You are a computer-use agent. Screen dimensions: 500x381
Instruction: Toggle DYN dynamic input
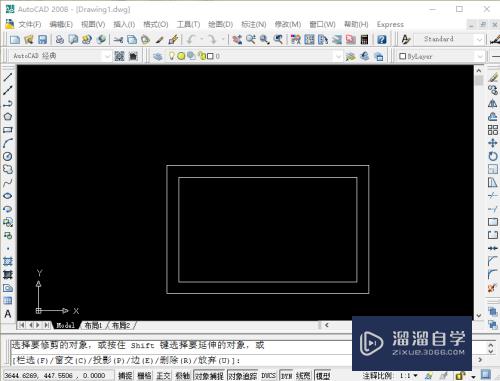coord(286,376)
